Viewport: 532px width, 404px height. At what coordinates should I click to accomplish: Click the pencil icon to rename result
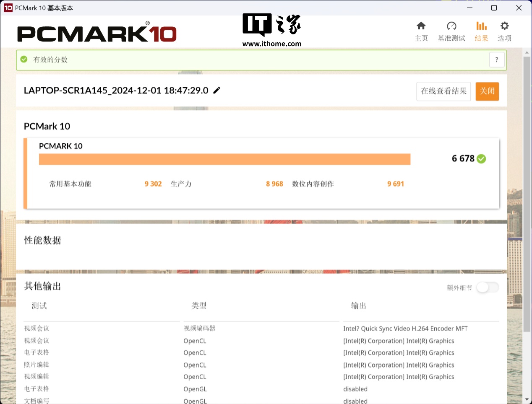point(216,90)
